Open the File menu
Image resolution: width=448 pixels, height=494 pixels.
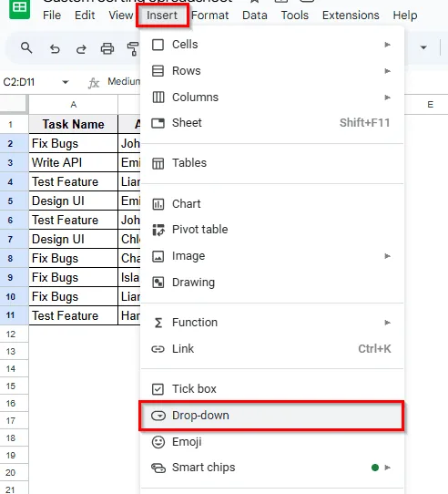point(52,15)
